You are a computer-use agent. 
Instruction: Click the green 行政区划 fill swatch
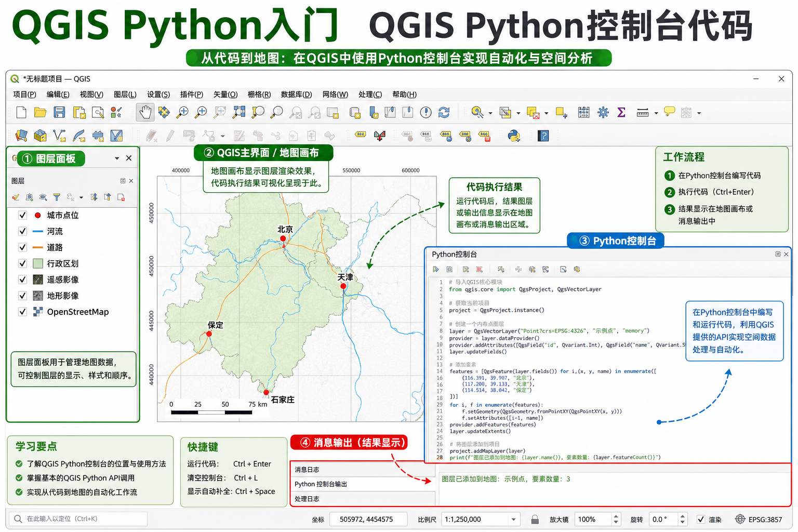click(x=37, y=263)
